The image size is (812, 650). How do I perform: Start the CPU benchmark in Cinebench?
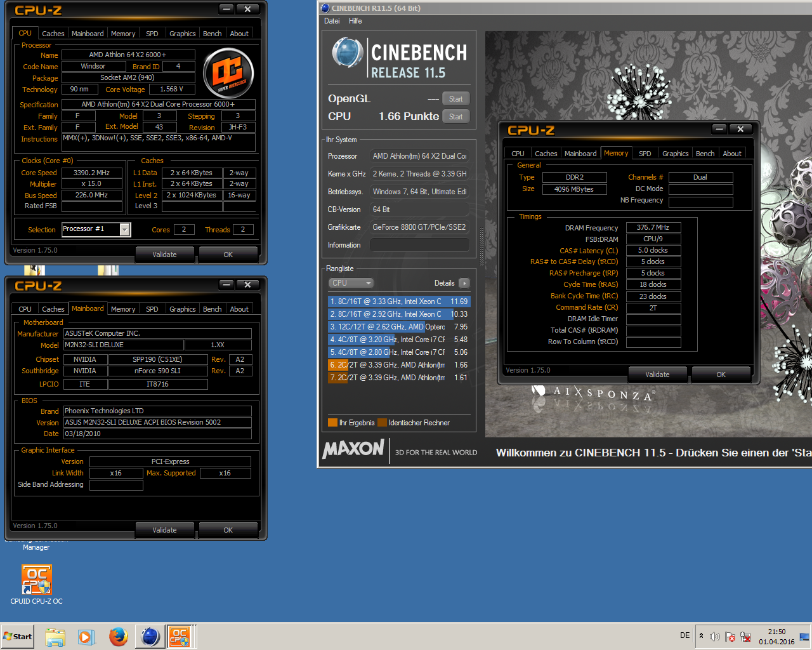[x=456, y=117]
